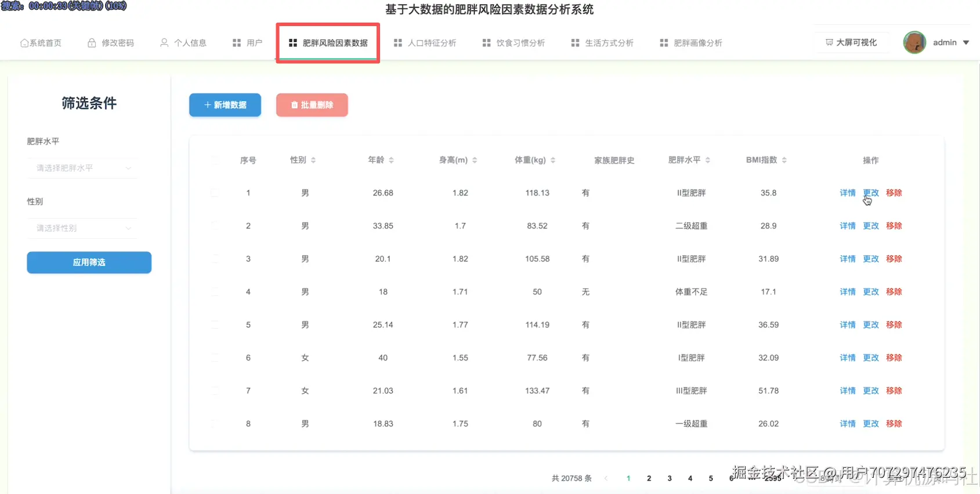Click the previous page arrow
Image resolution: width=980 pixels, height=494 pixels.
[606, 478]
